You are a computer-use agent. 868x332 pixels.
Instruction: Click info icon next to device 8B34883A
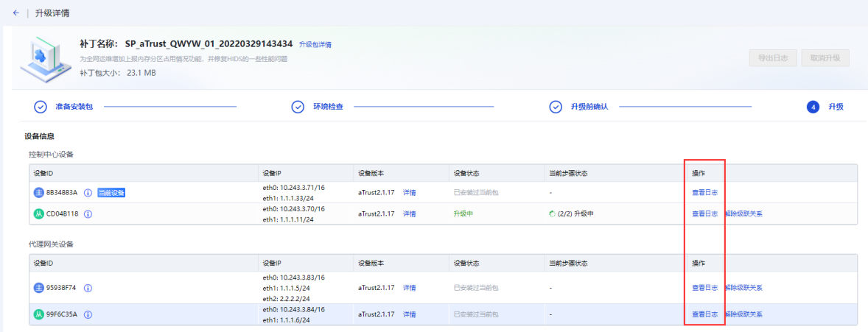[88, 193]
